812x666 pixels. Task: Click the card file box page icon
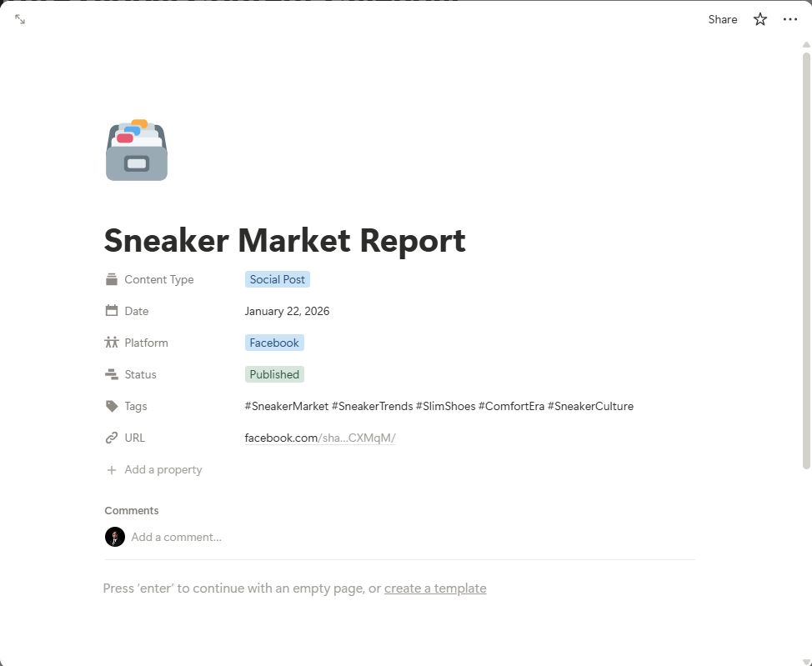[137, 150]
